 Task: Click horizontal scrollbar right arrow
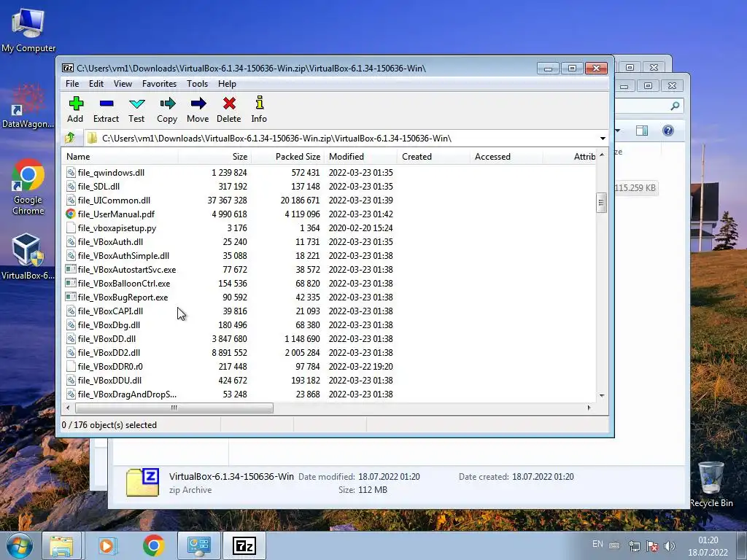(589, 408)
